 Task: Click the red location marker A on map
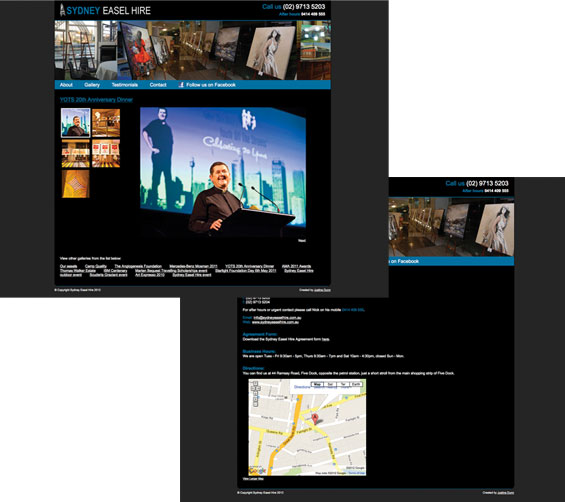pos(315,419)
